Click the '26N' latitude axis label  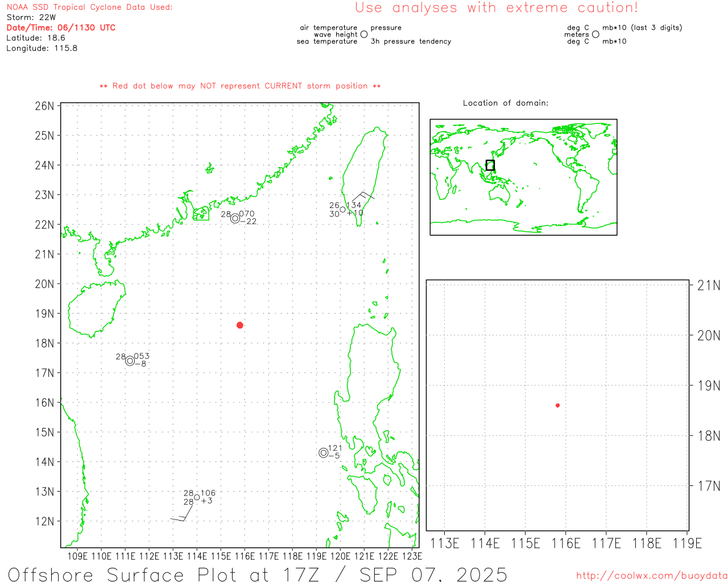tap(45, 106)
